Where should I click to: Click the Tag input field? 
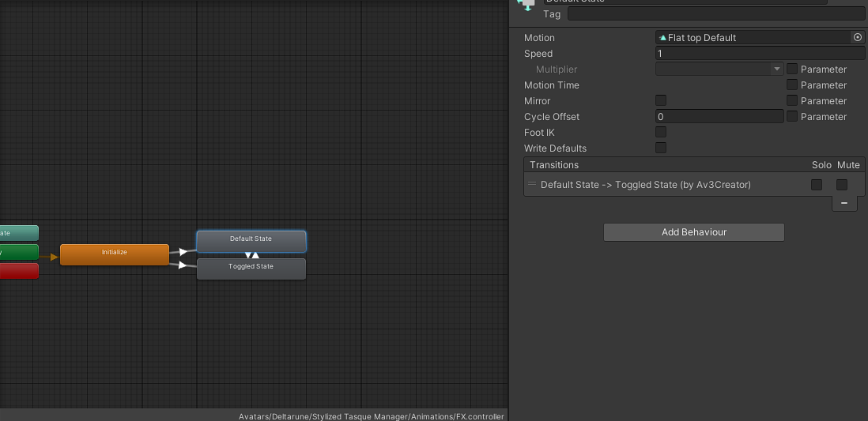point(716,14)
